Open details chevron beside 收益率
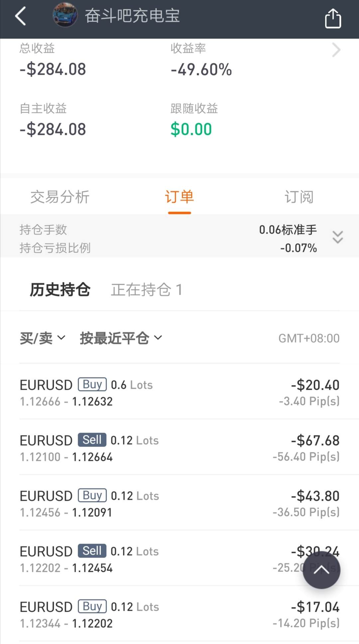The height and width of the screenshot is (644, 359). tap(336, 50)
